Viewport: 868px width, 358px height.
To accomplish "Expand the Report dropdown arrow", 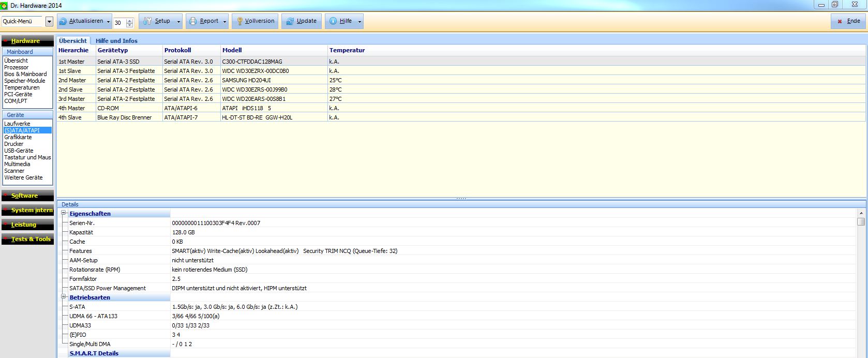I will click(x=225, y=22).
